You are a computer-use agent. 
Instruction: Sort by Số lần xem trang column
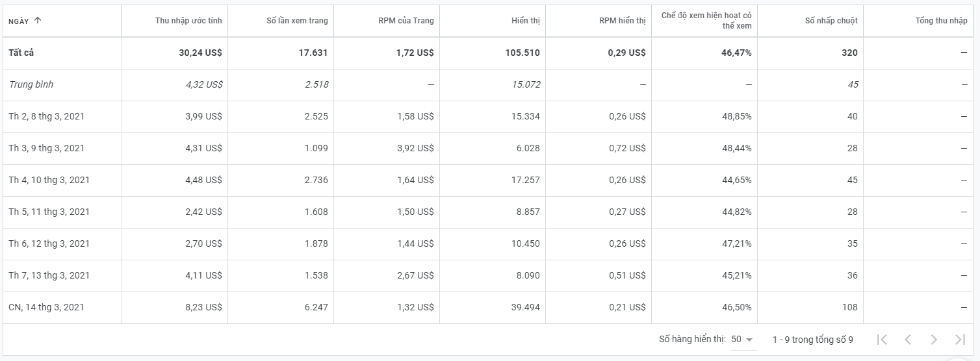pyautogui.click(x=297, y=21)
